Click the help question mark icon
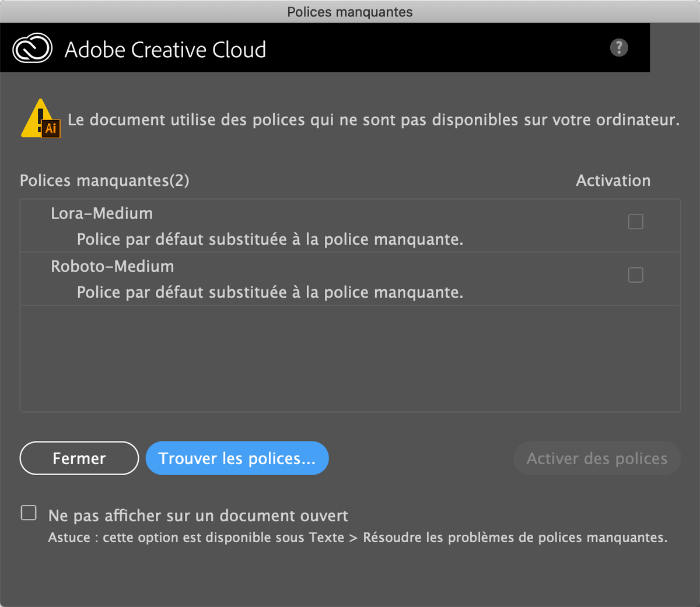The height and width of the screenshot is (607, 700). pos(619,47)
